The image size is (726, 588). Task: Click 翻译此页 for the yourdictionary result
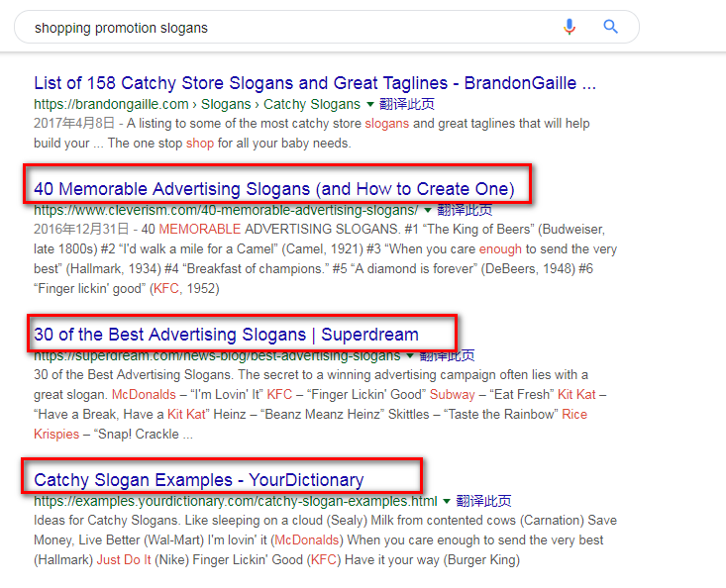(x=483, y=501)
